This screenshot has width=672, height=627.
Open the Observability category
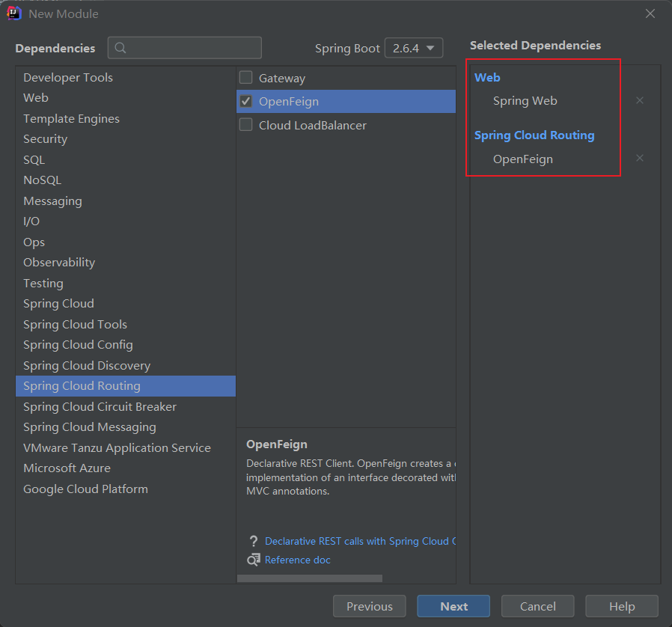click(x=126, y=263)
